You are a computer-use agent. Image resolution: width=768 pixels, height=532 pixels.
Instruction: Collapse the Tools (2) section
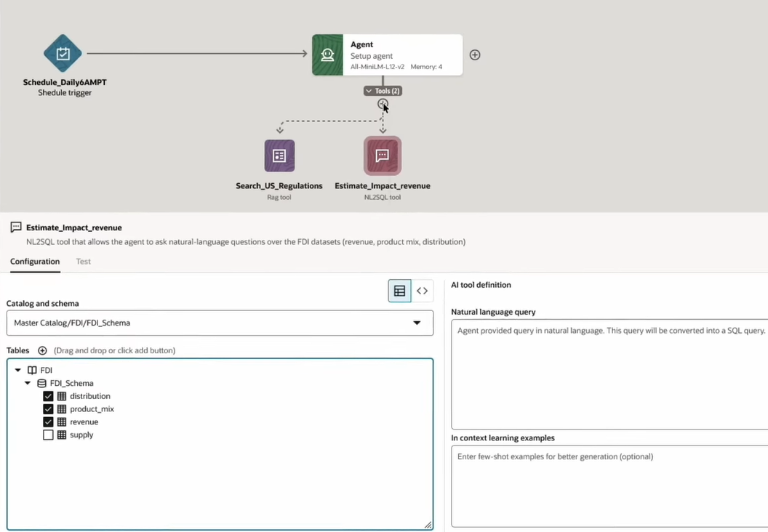coord(383,91)
